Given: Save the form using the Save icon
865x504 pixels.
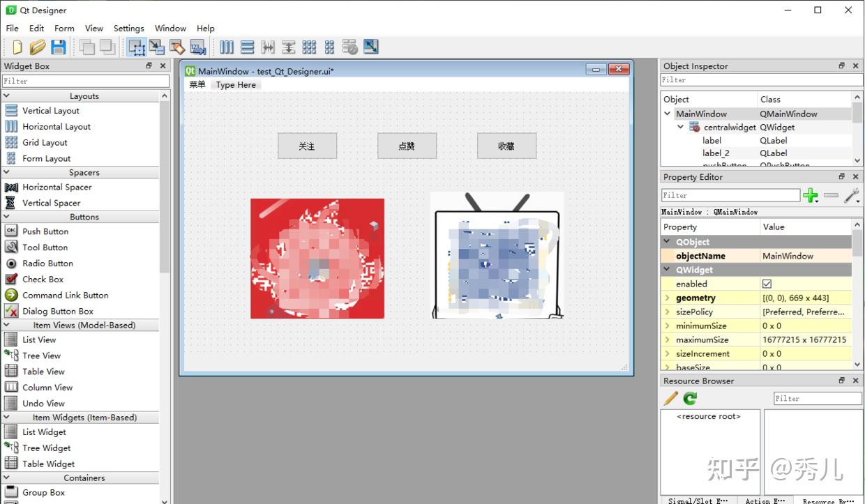Looking at the screenshot, I should [x=59, y=47].
